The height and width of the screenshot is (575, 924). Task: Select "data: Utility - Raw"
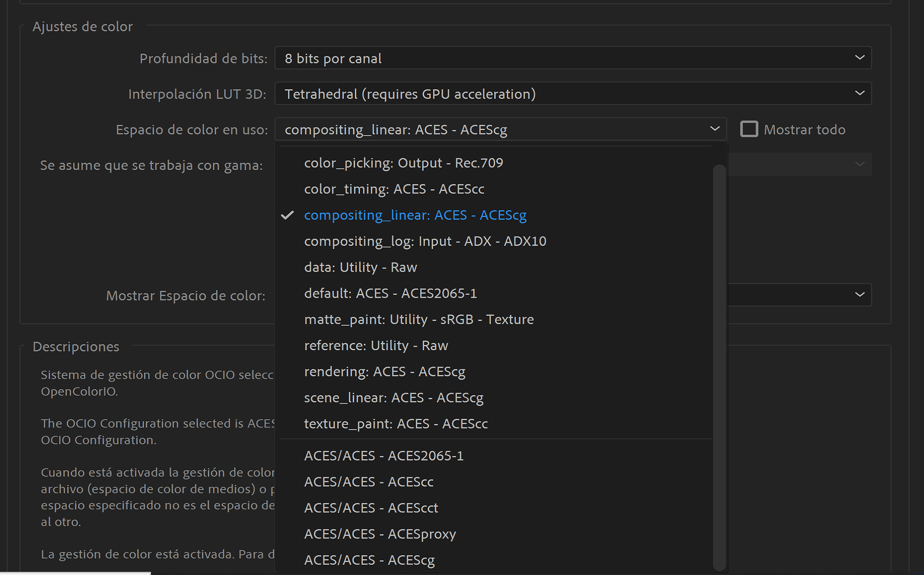pyautogui.click(x=361, y=267)
